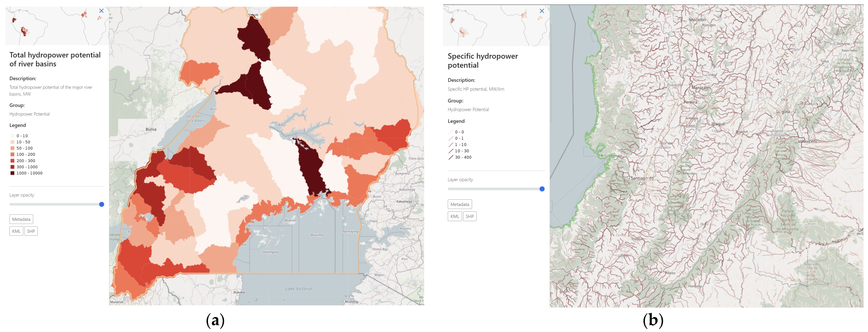Image resolution: width=868 pixels, height=332 pixels.
Task: Download SHP for the river basins layer
Action: click(31, 231)
